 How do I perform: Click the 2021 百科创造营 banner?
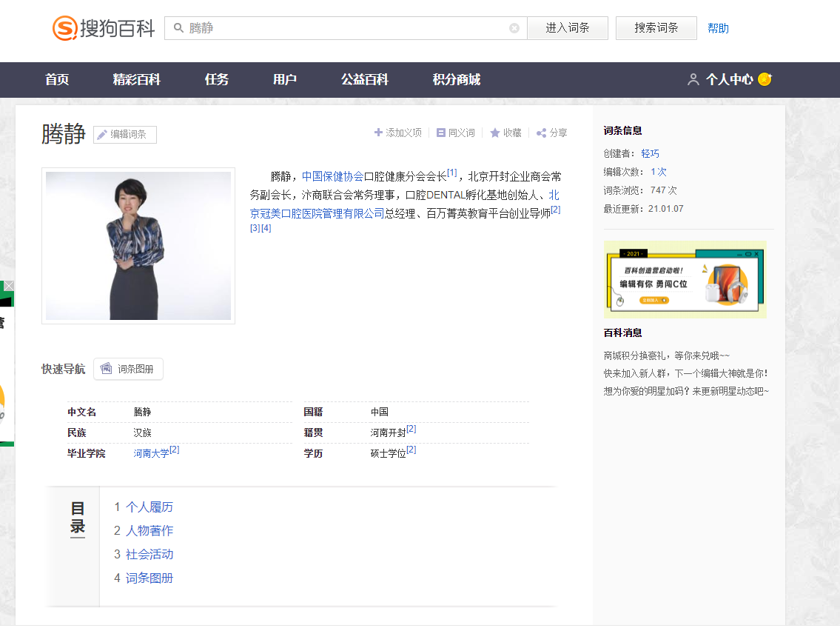pos(685,279)
